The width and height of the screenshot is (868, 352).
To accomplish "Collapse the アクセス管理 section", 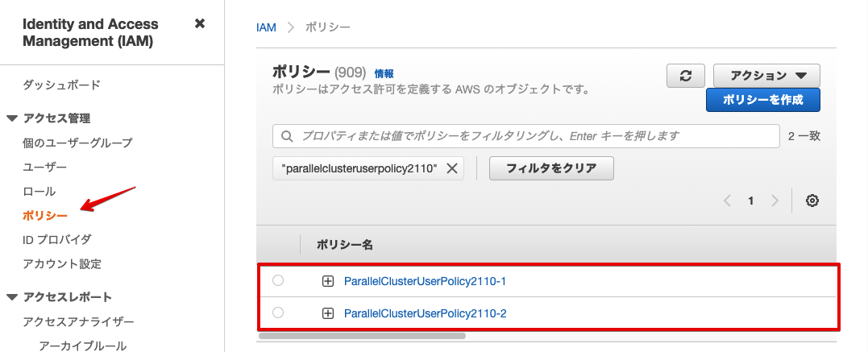I will coord(11,118).
